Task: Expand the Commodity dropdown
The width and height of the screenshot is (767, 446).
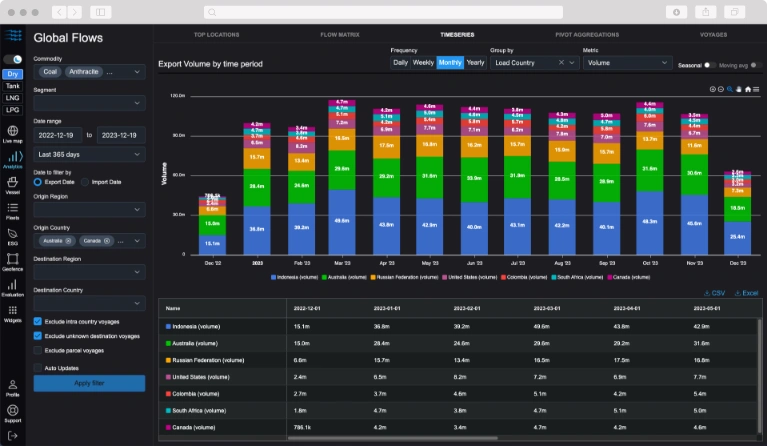Action: tap(137, 72)
